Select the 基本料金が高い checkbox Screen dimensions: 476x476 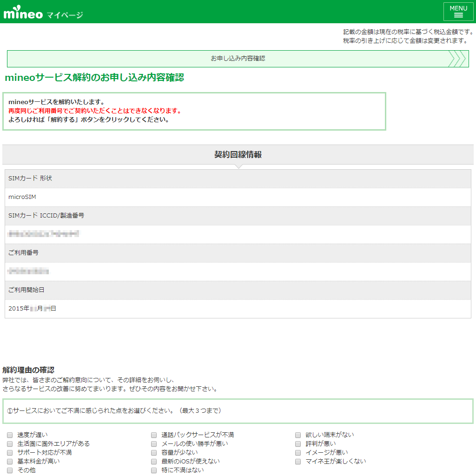point(10,462)
